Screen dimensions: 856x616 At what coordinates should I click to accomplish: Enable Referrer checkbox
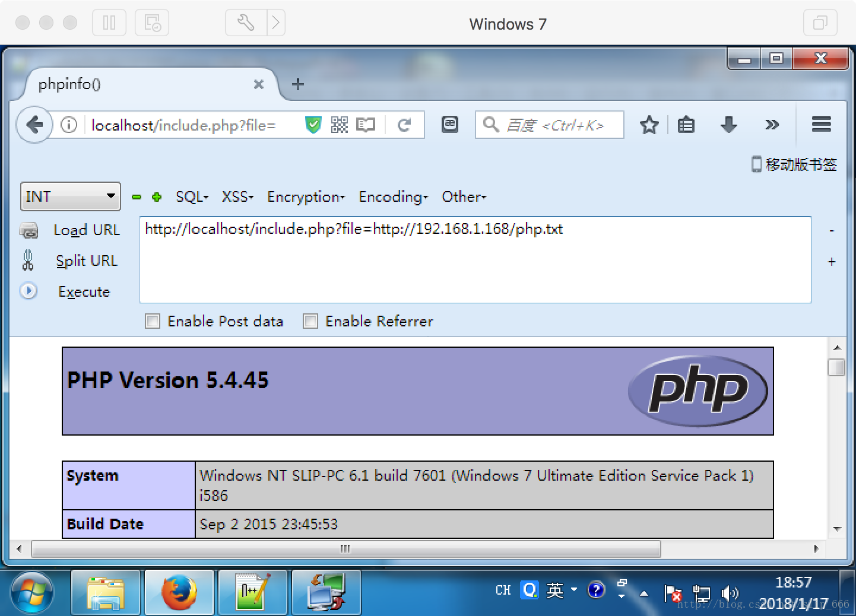point(310,321)
